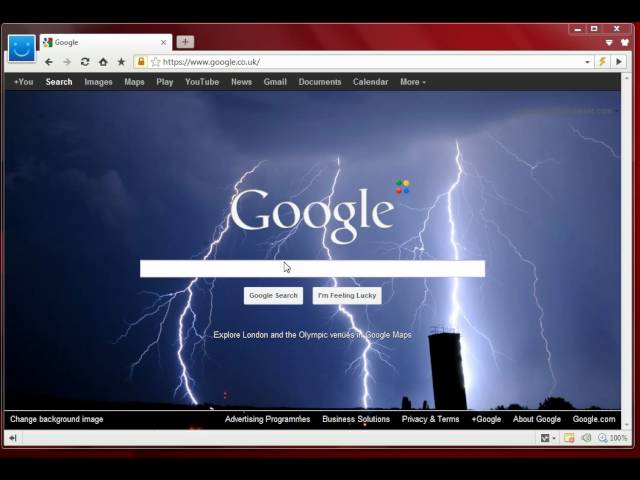
Task: Select Search in Google navigation bar
Action: click(59, 82)
